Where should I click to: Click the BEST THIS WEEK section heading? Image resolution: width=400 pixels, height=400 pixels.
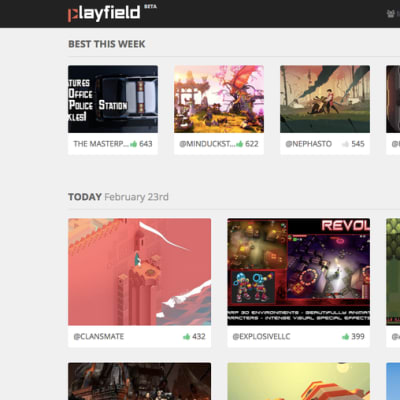coord(107,44)
